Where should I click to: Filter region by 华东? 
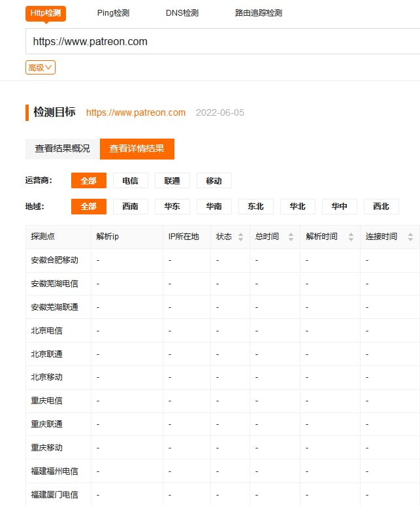coord(172,206)
